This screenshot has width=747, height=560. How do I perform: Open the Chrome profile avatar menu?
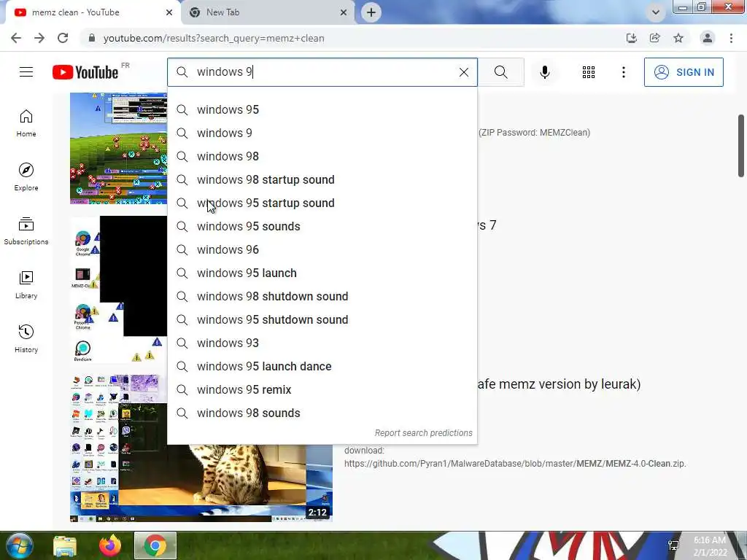[x=707, y=38]
